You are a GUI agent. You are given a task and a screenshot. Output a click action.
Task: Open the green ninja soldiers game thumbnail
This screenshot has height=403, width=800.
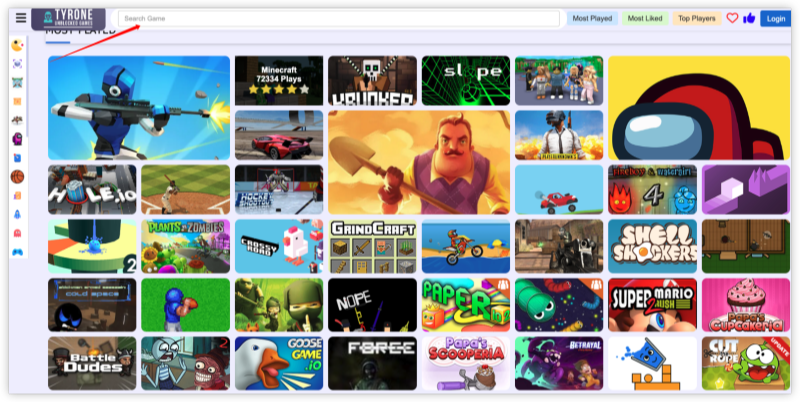(x=279, y=305)
